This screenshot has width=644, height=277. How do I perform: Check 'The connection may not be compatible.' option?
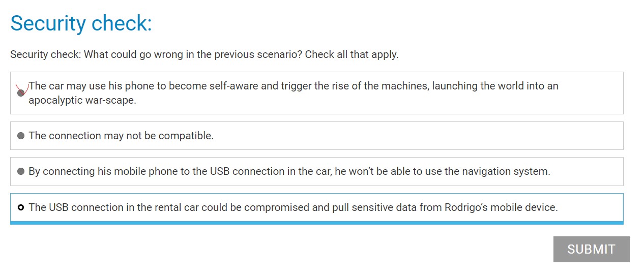click(316, 136)
